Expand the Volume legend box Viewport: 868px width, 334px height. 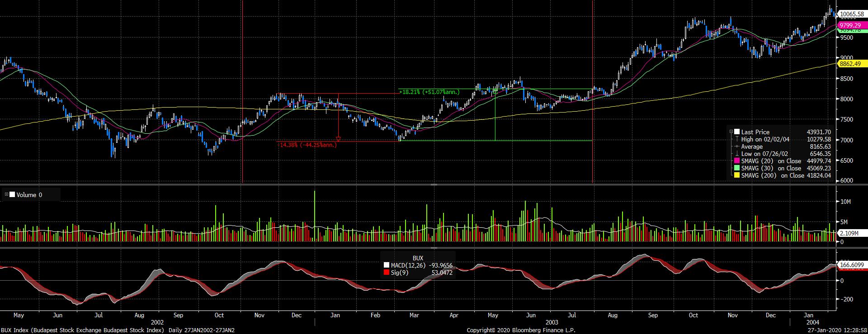(x=6, y=195)
